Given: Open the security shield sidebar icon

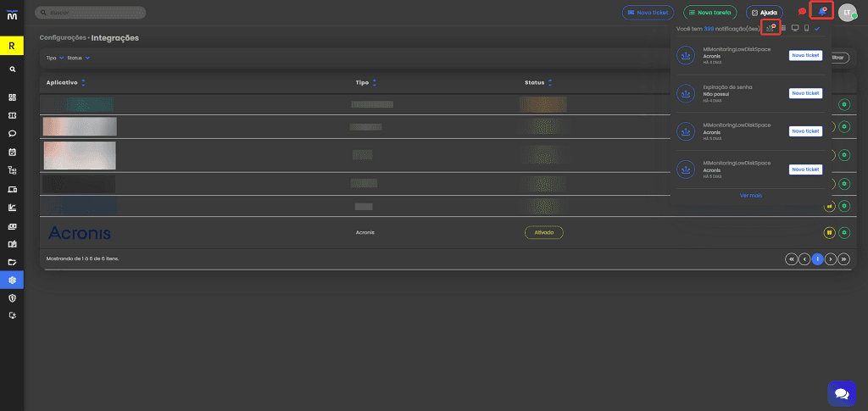Looking at the screenshot, I should coord(12,298).
